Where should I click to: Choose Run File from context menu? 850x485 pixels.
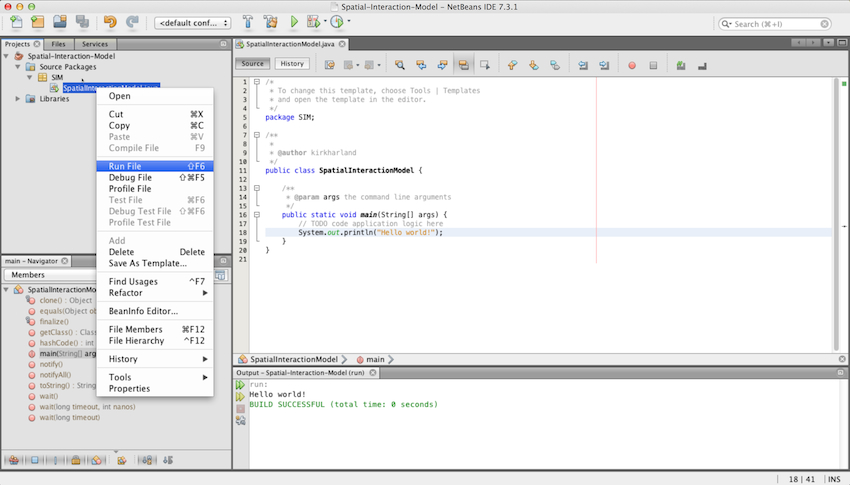click(x=155, y=166)
